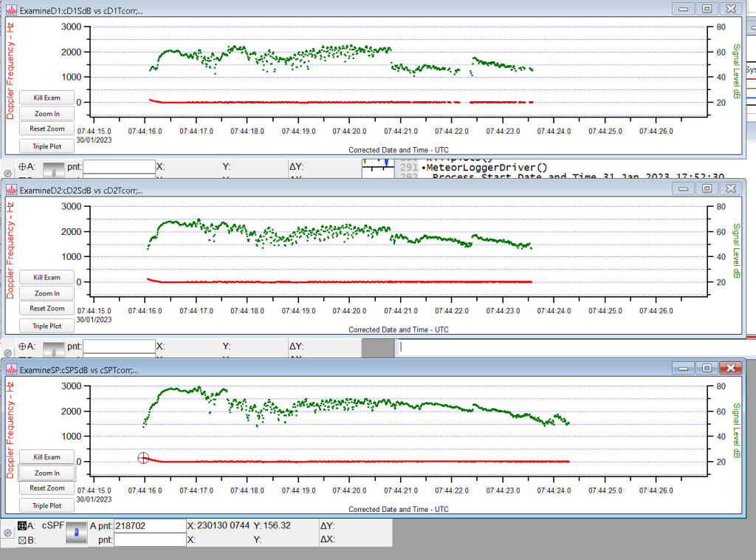Click Triple Plot in ExamineD2 window
The image size is (756, 560).
47,326
